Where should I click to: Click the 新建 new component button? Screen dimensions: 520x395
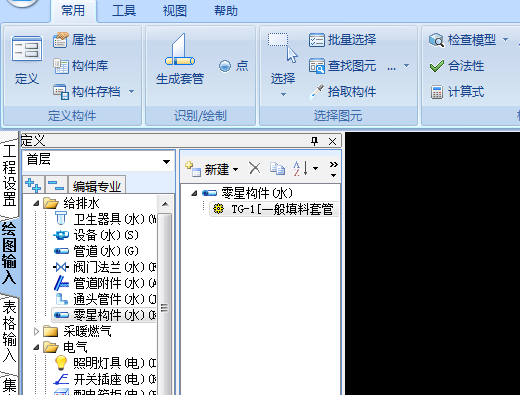212,169
